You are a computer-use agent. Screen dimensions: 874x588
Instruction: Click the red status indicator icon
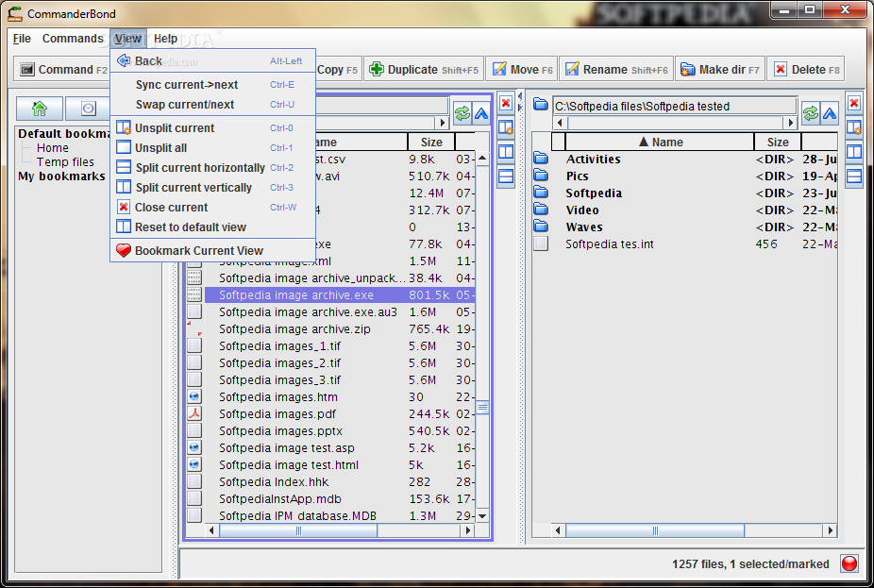click(x=849, y=563)
